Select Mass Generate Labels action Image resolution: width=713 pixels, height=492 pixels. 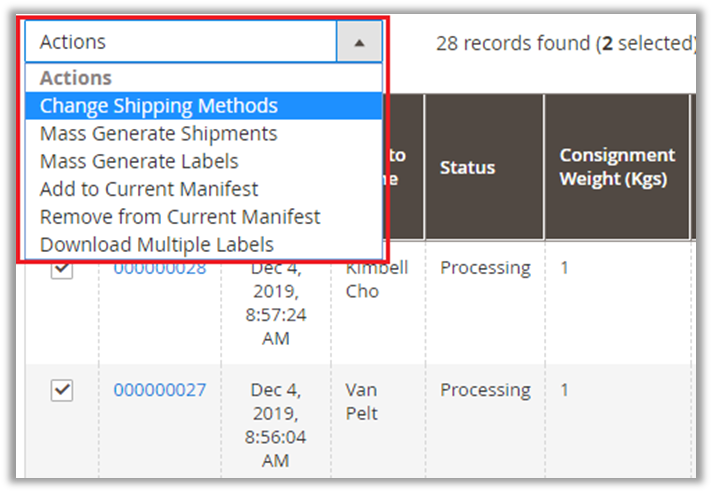(139, 161)
